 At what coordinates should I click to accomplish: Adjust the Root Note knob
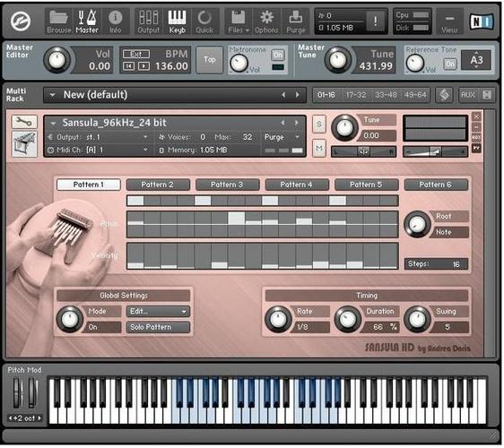click(x=417, y=224)
